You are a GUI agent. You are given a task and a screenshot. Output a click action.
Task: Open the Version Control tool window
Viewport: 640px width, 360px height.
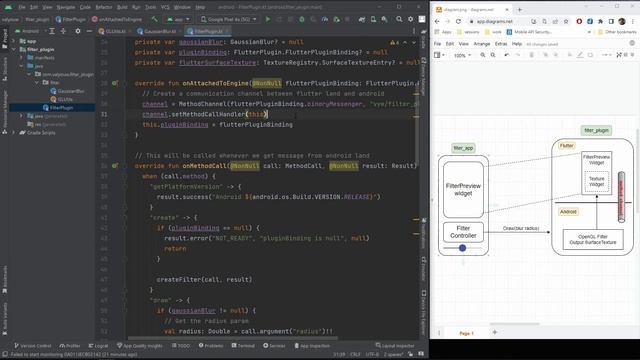click(33, 346)
